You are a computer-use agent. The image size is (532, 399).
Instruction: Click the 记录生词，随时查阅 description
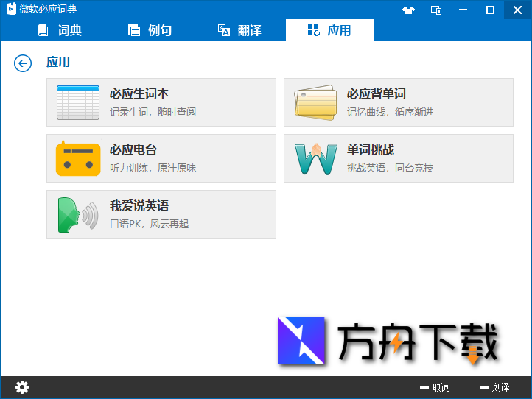153,112
